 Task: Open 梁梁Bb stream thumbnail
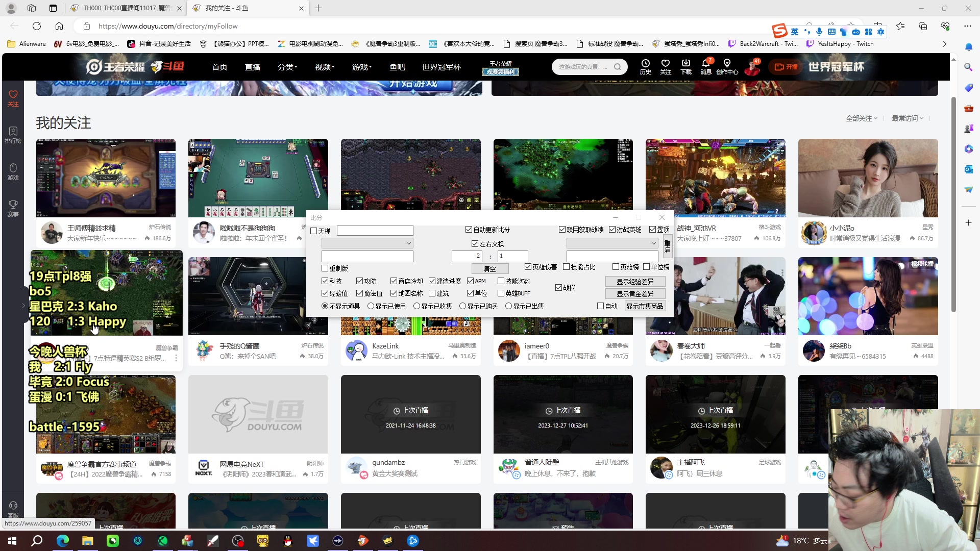pos(868,296)
